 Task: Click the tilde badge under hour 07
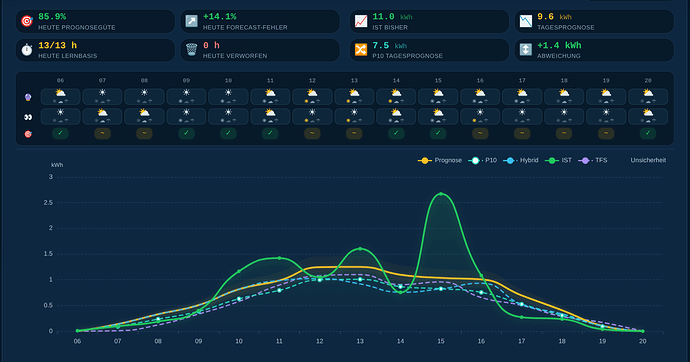coord(103,133)
